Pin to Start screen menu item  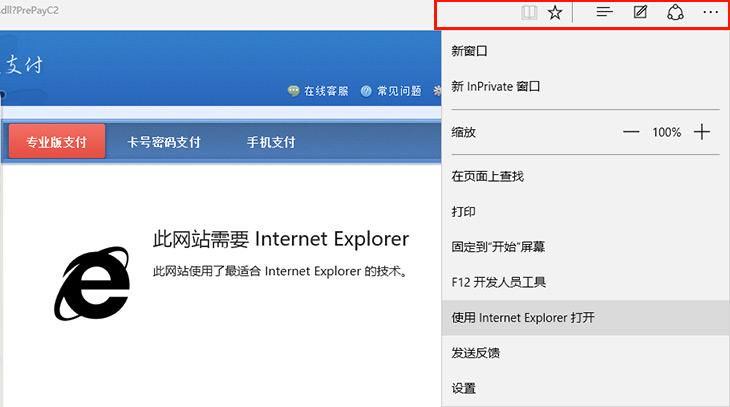click(585, 247)
